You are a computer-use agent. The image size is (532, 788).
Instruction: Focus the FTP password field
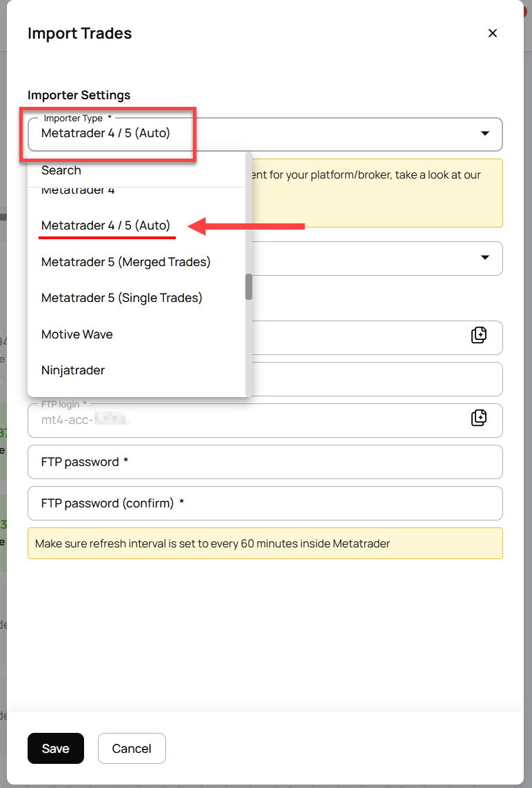[x=265, y=462]
